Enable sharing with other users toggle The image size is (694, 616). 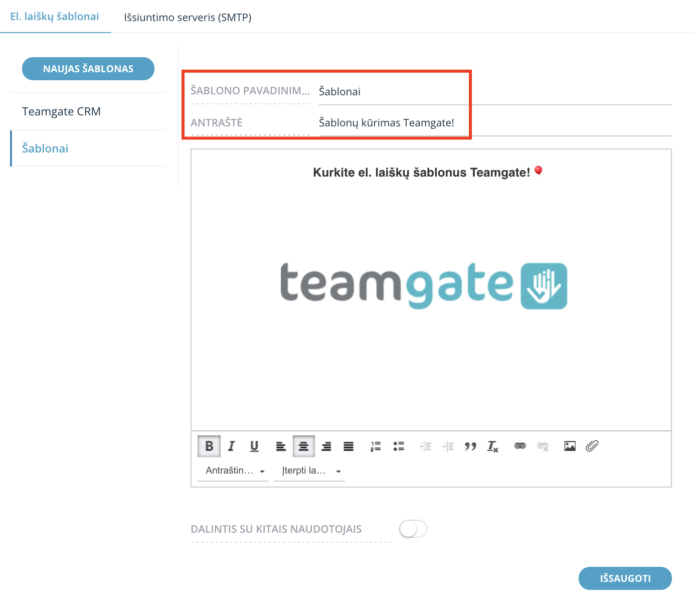[413, 529]
